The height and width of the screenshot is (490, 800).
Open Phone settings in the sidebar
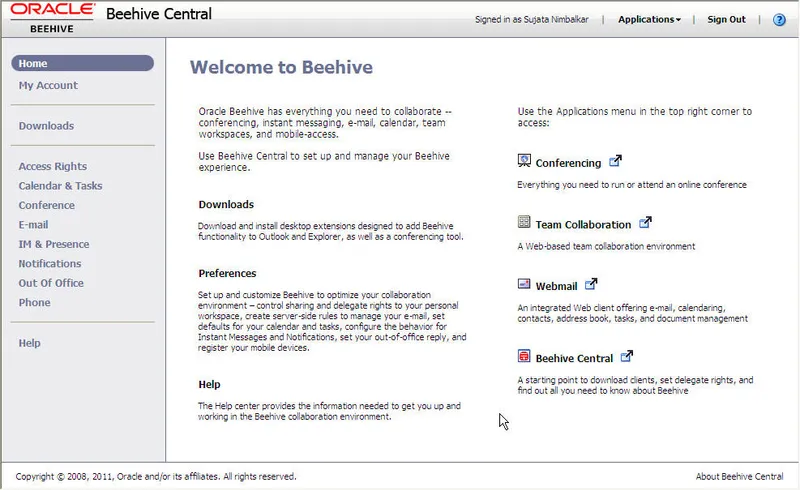click(x=35, y=302)
